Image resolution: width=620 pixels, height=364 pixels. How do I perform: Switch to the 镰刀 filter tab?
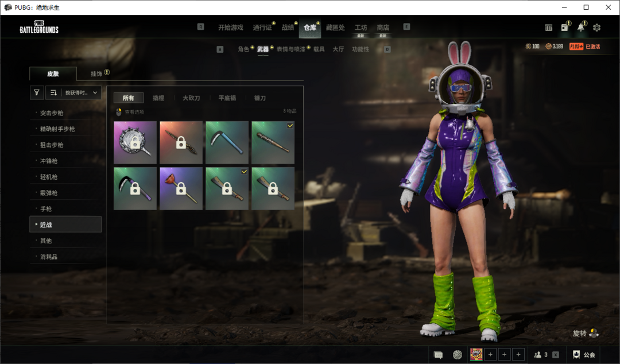260,98
